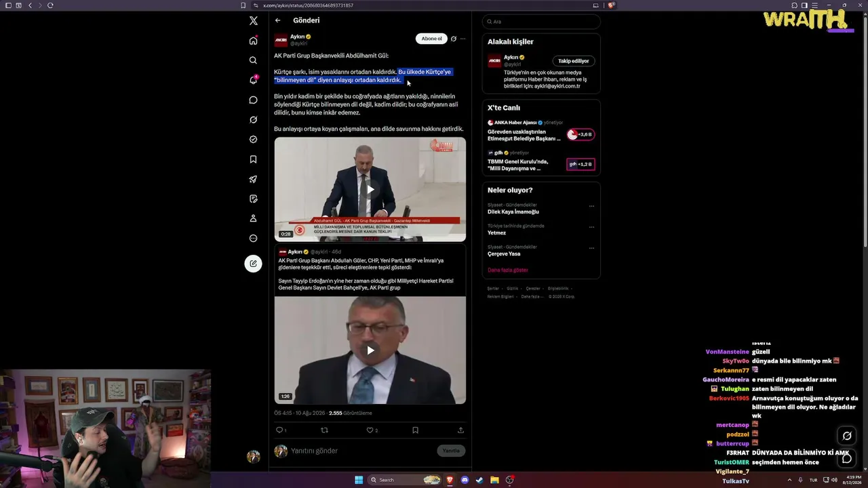The image size is (868, 488).
Task: Bookmark this page in the address bar
Action: coord(243,5)
